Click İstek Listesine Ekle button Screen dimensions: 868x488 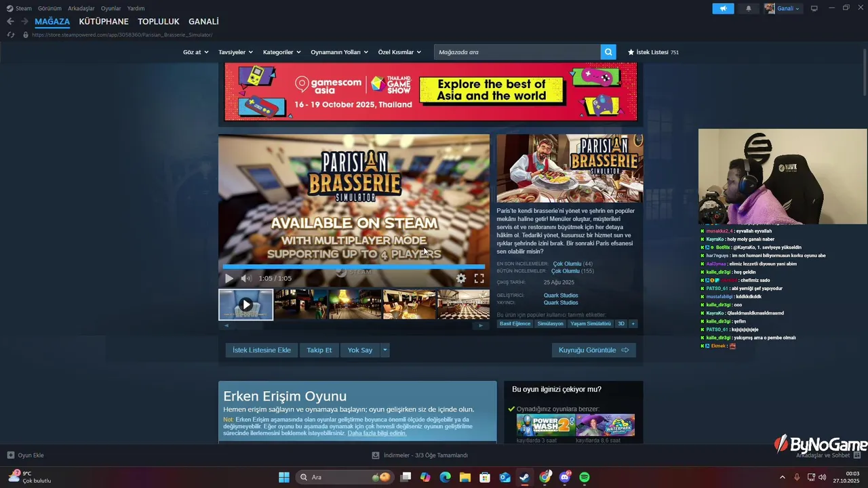261,350
